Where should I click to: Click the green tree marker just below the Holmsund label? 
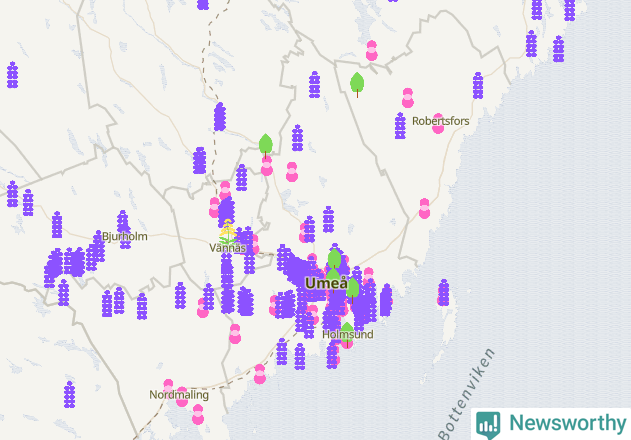click(347, 335)
